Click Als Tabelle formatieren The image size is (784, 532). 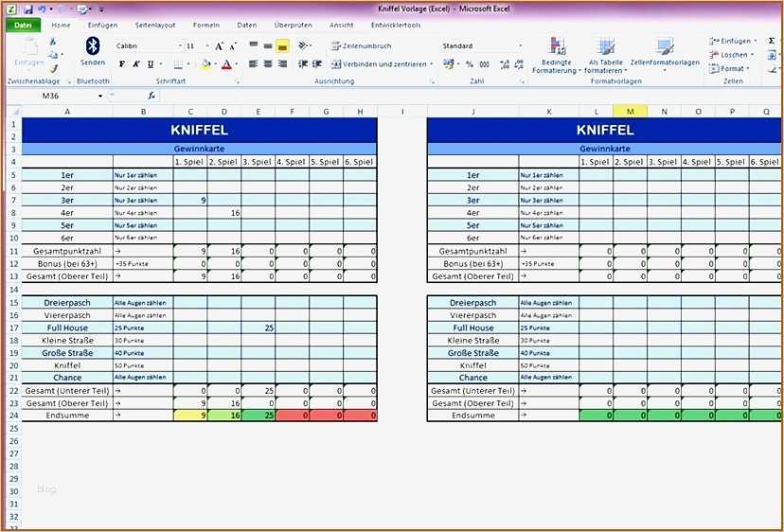[x=606, y=55]
